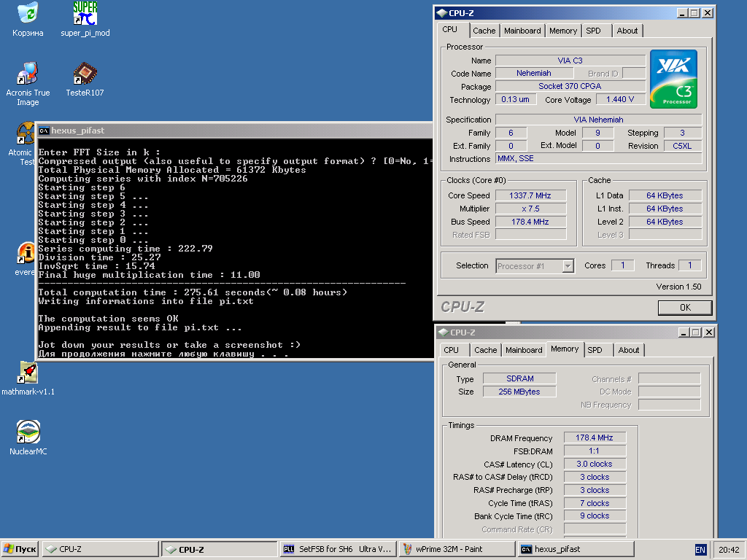
Task: Activate second highlighted CPU-Z taskbar button
Action: [x=220, y=549]
